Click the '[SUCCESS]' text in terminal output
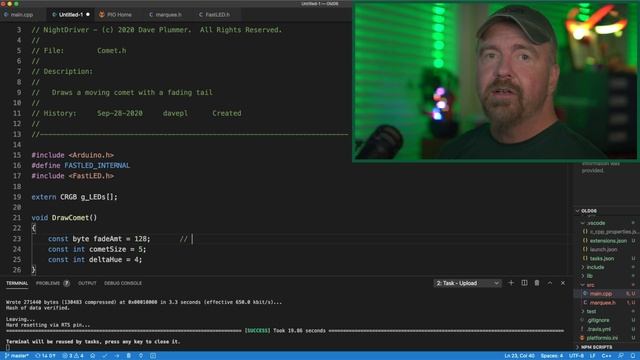This screenshot has width=640, height=360. tap(257, 331)
